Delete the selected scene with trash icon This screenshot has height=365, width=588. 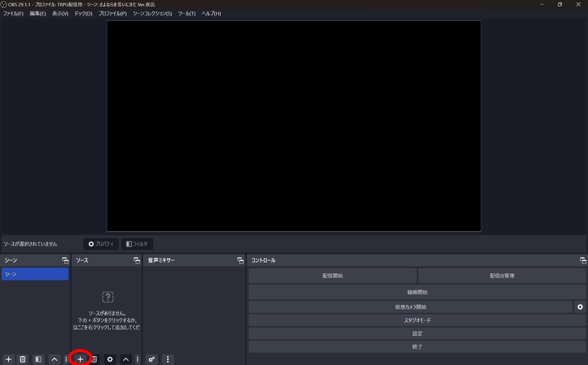pyautogui.click(x=23, y=359)
